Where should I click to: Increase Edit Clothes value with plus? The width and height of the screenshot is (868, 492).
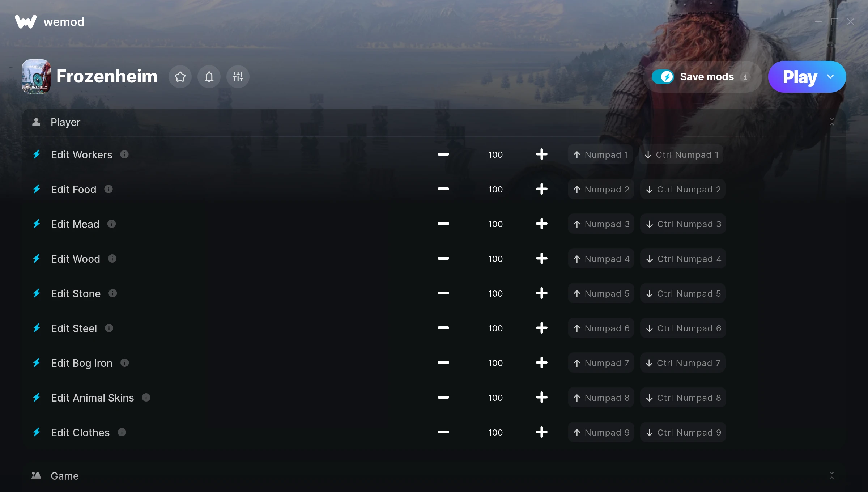click(541, 432)
